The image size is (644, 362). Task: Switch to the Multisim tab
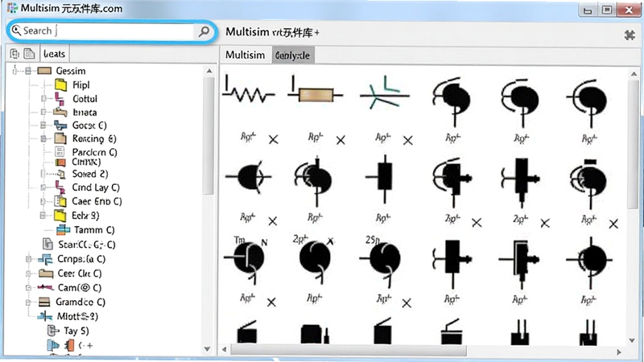click(x=246, y=55)
